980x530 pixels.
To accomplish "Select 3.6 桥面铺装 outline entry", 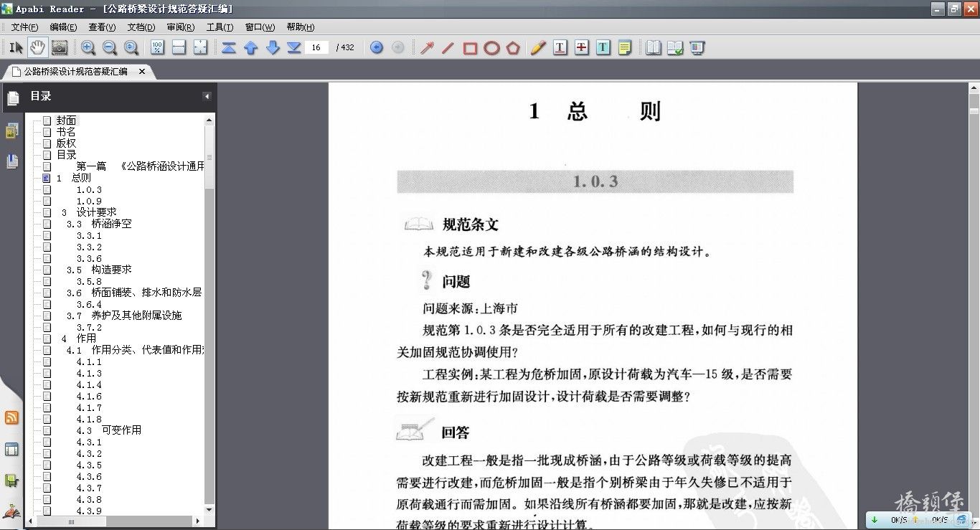I will (133, 293).
